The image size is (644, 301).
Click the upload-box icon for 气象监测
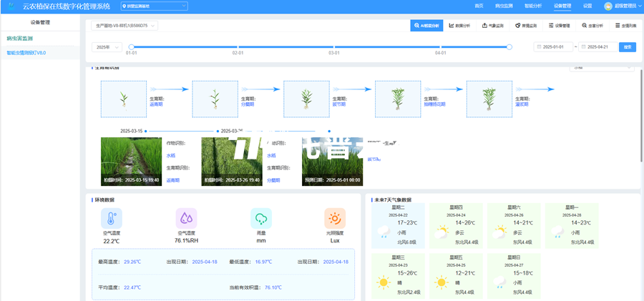click(484, 26)
